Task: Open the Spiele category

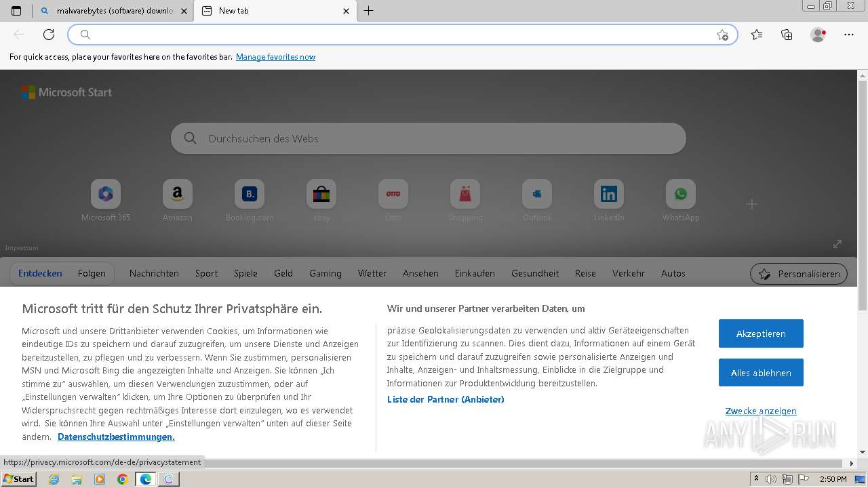Action: click(245, 273)
